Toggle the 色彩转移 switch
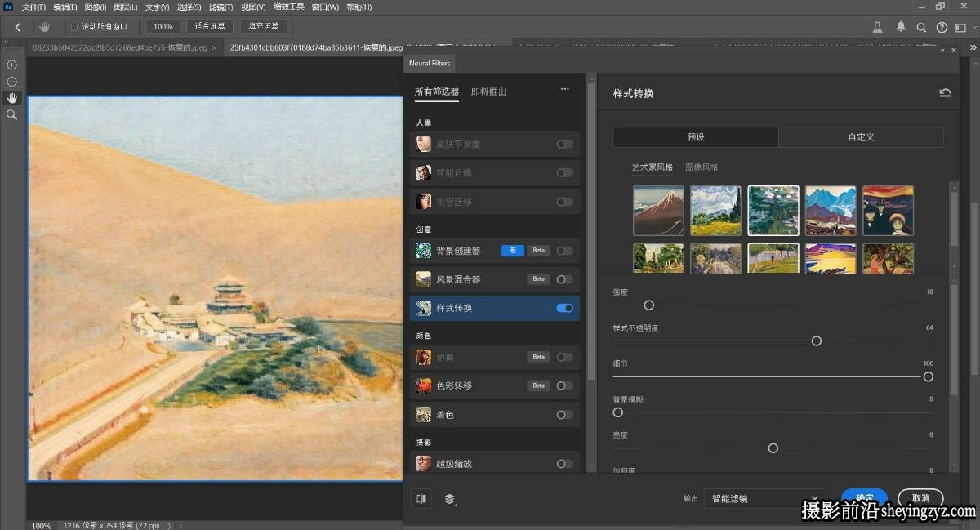The height and width of the screenshot is (530, 980). (x=564, y=385)
